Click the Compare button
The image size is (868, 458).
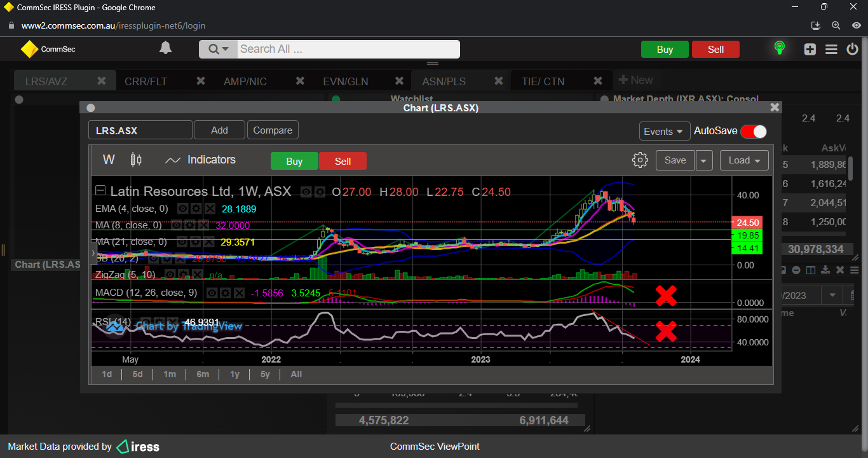pyautogui.click(x=273, y=130)
